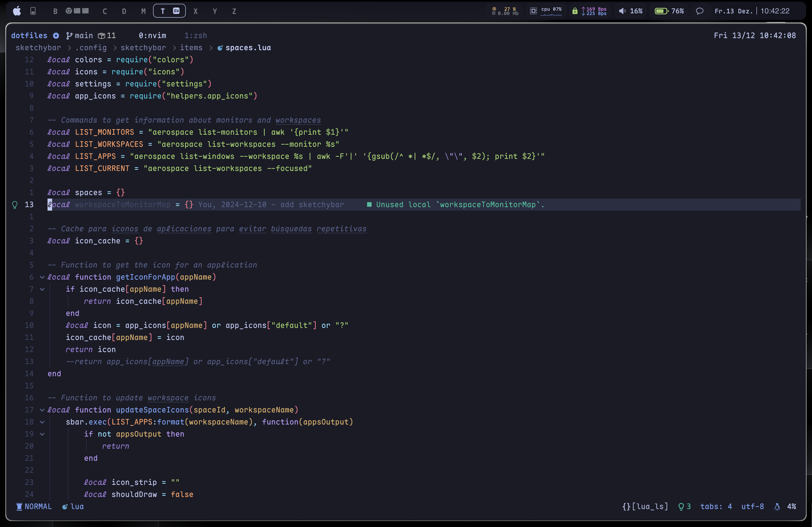The height and width of the screenshot is (527, 812).
Task: Click the workspaceToMonitorMap identifier on line 13
Action: pos(122,204)
